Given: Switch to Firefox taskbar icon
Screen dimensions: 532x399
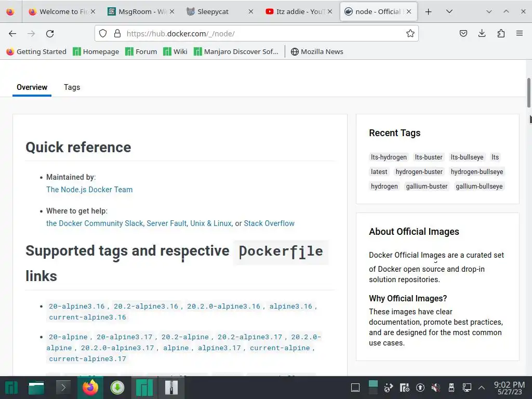Looking at the screenshot, I should [90, 388].
